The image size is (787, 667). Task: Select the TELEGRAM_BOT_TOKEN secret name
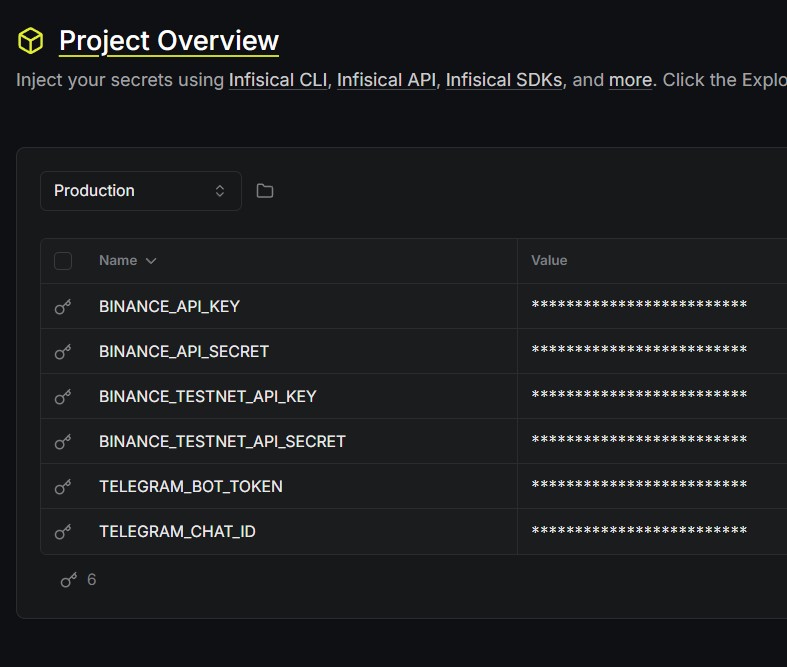point(191,486)
